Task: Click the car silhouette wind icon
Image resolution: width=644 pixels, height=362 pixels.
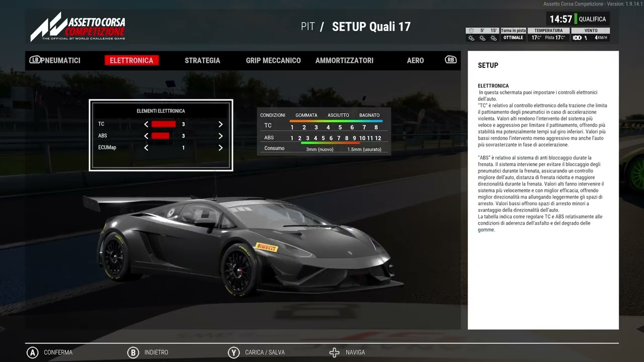Action: [577, 38]
